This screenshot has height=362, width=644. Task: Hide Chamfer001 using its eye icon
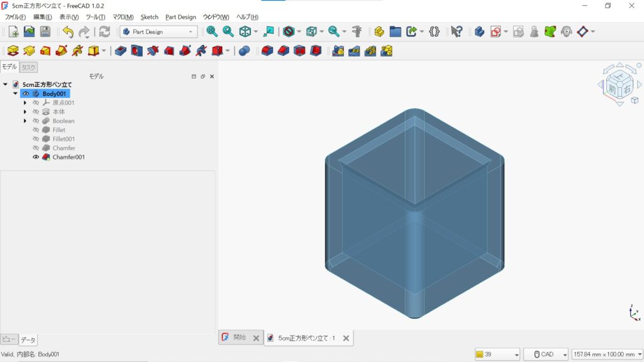pos(36,157)
